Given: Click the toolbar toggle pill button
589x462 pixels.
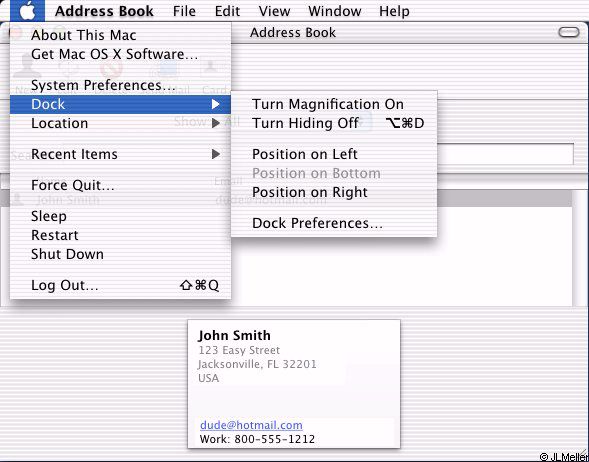Looking at the screenshot, I should 569,33.
